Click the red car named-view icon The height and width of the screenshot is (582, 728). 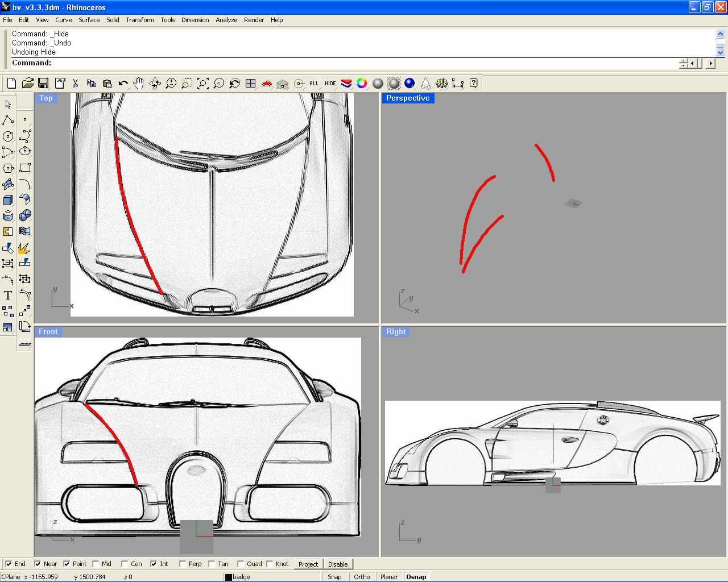point(266,84)
